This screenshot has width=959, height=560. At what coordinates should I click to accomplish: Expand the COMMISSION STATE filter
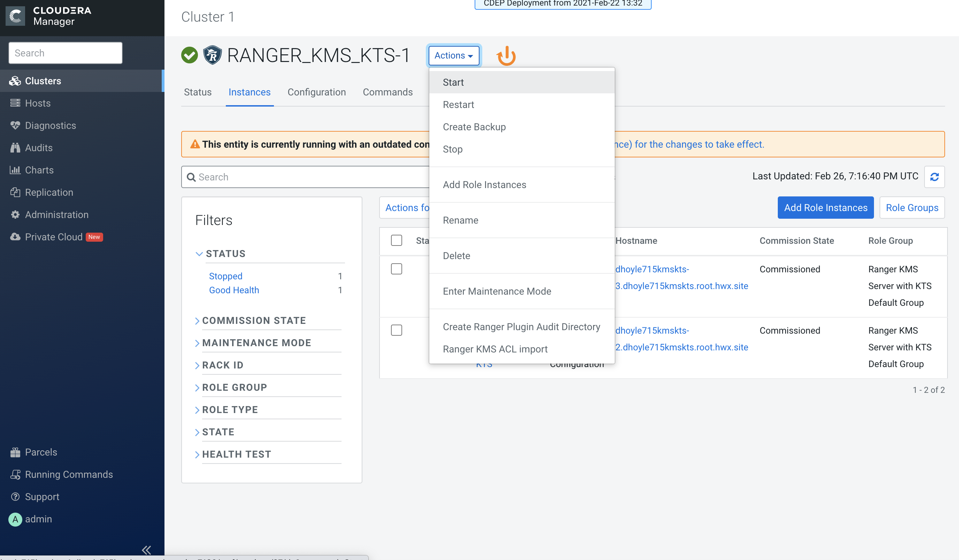[254, 320]
